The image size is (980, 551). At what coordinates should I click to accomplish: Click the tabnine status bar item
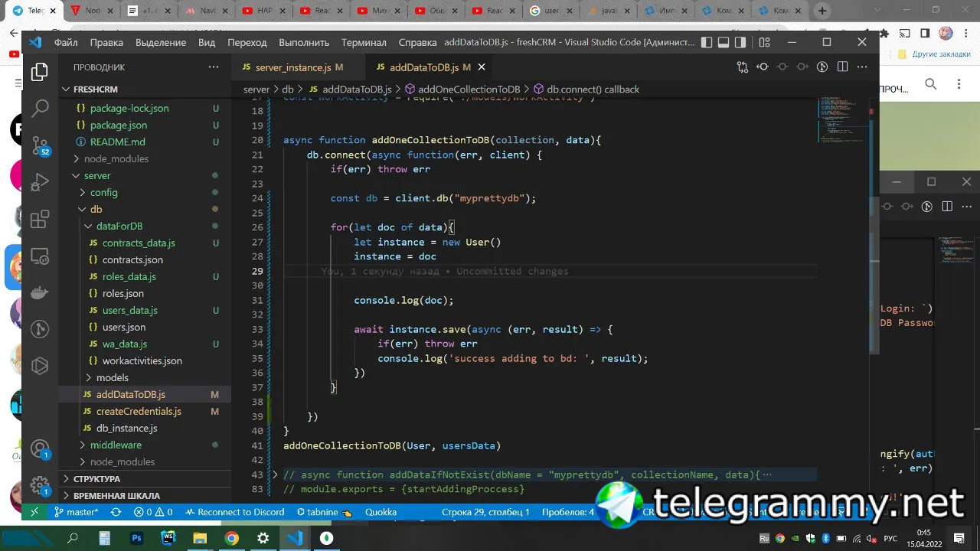tap(324, 512)
